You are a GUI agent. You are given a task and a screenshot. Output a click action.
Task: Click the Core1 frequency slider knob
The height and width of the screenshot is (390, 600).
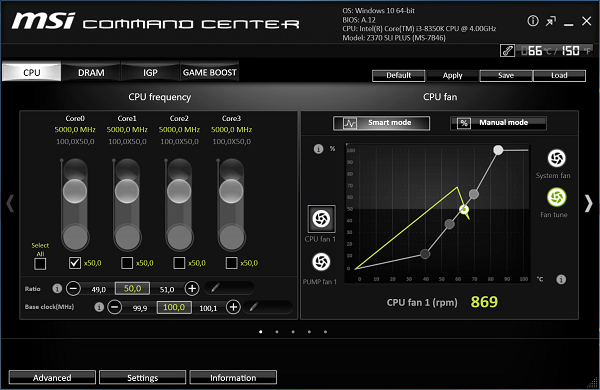point(127,191)
